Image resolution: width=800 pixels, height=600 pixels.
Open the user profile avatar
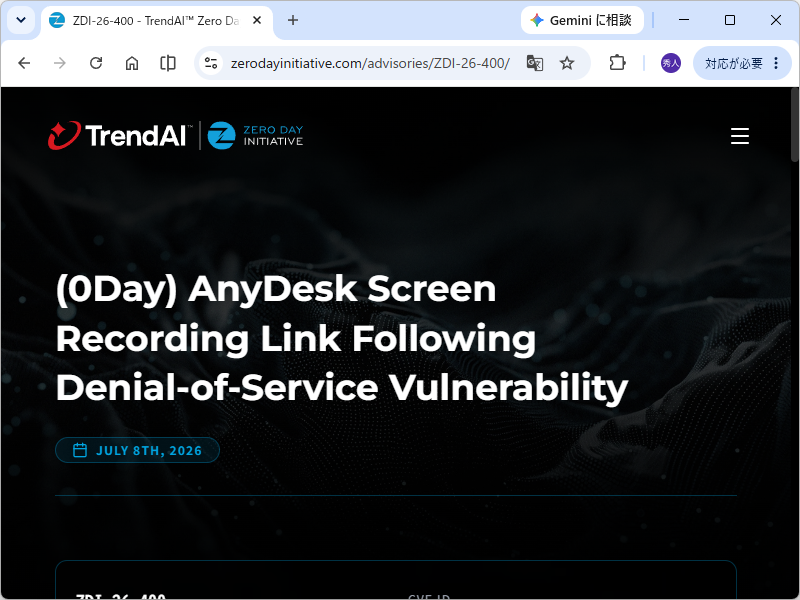pyautogui.click(x=670, y=63)
